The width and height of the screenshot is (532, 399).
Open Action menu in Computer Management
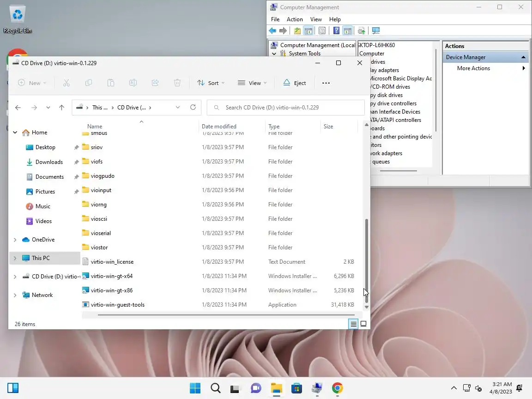[x=295, y=19]
